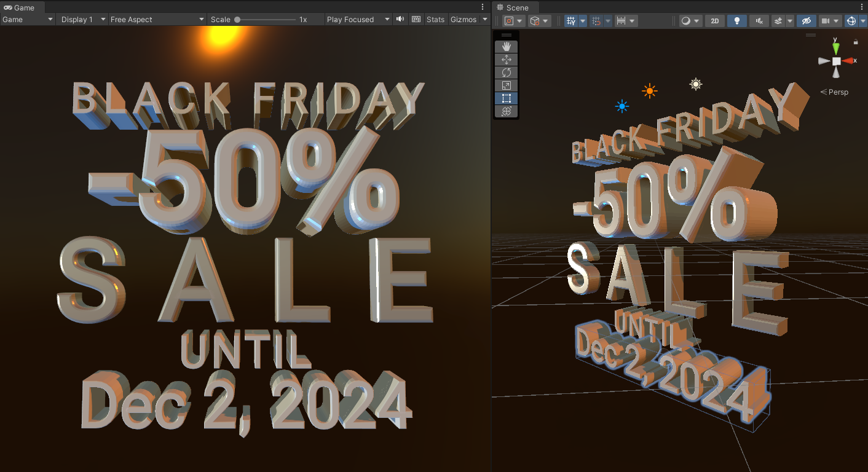Toggle scene audio mute button
The width and height of the screenshot is (868, 472).
(759, 21)
